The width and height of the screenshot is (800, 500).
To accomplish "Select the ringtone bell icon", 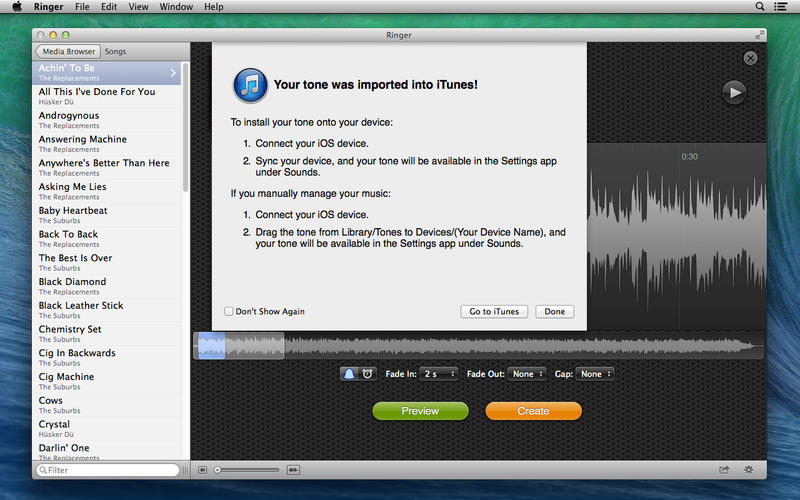I will coord(349,374).
